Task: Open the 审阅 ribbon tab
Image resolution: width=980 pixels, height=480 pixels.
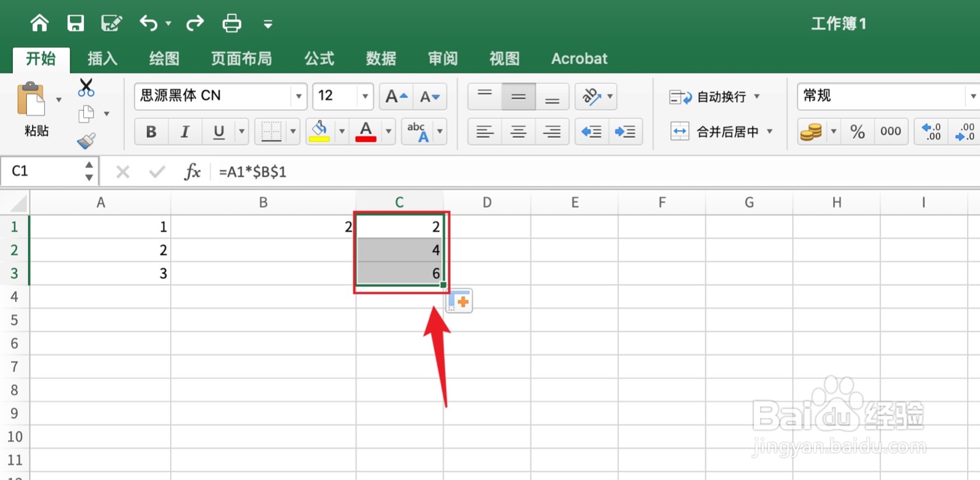Action: 443,59
